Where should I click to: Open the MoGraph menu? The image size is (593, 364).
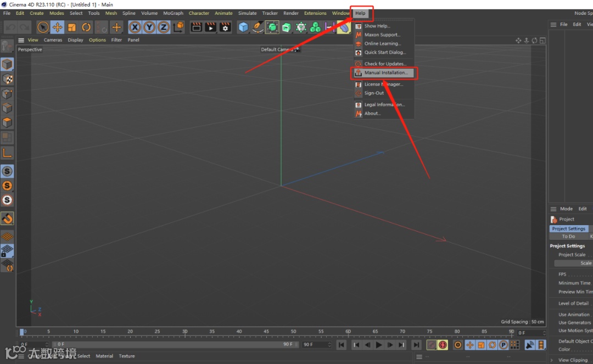pyautogui.click(x=173, y=13)
